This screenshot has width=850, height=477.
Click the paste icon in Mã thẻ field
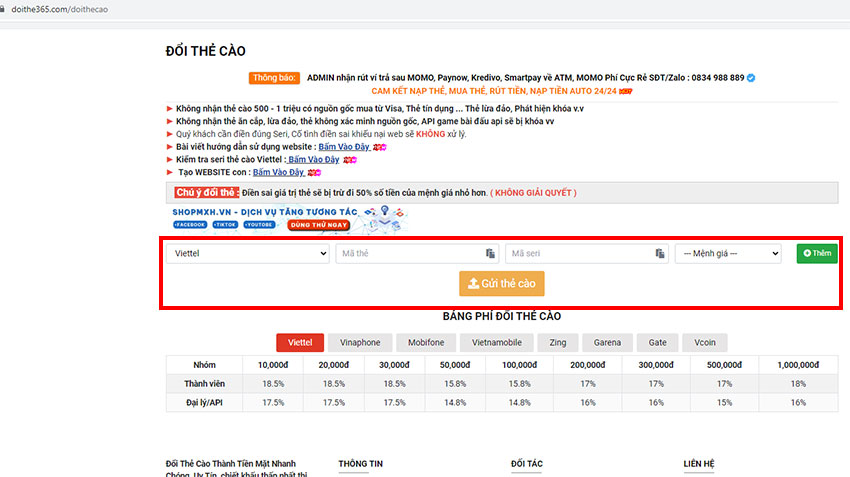(x=490, y=254)
